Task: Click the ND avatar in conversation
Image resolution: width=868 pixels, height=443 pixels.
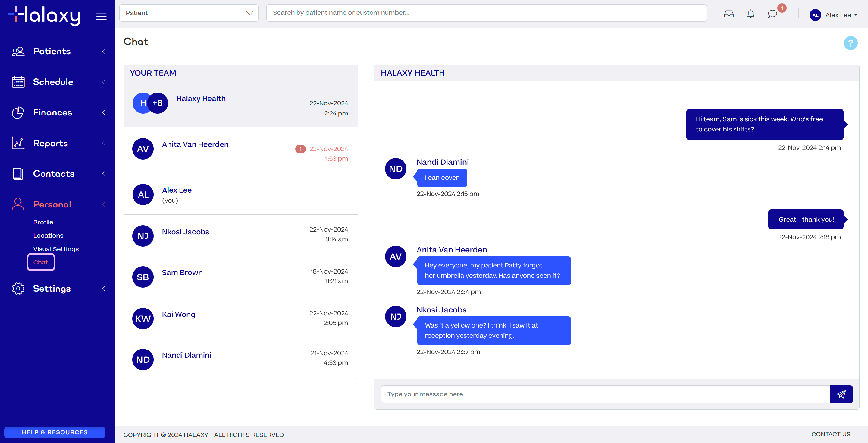Action: (396, 169)
